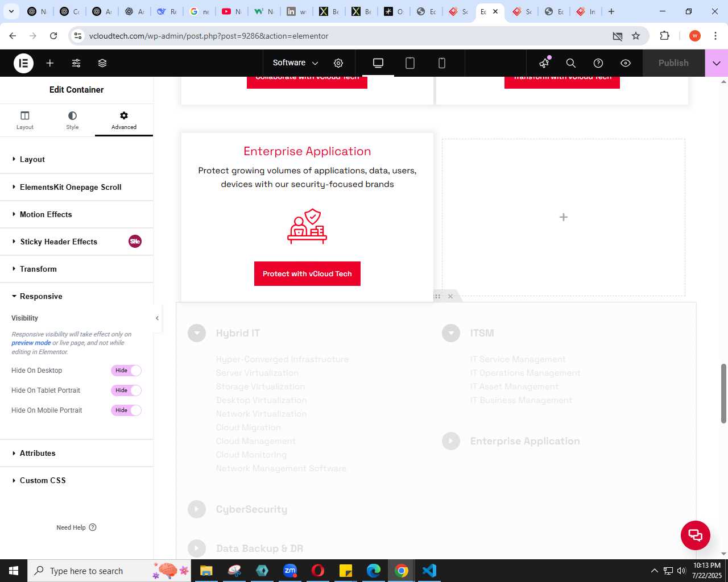Screen dimensions: 728x582
Task: Open the Finder search icon
Action: tap(571, 63)
